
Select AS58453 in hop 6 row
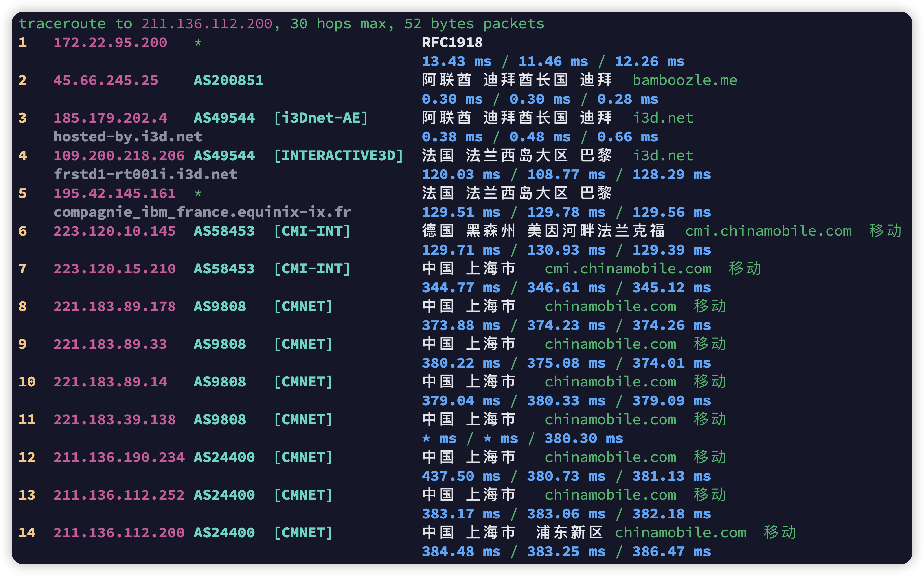point(224,231)
